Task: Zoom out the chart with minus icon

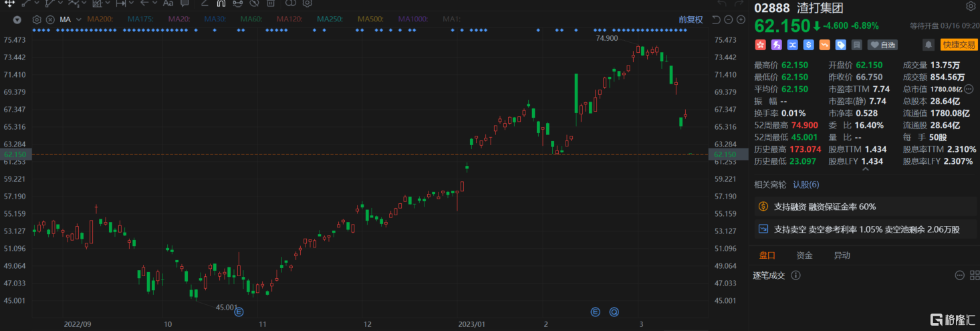Action: point(729,19)
